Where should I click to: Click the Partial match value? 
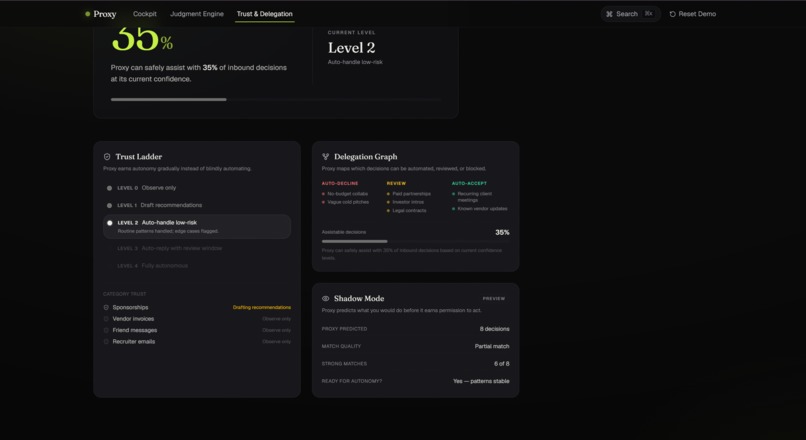(x=492, y=346)
